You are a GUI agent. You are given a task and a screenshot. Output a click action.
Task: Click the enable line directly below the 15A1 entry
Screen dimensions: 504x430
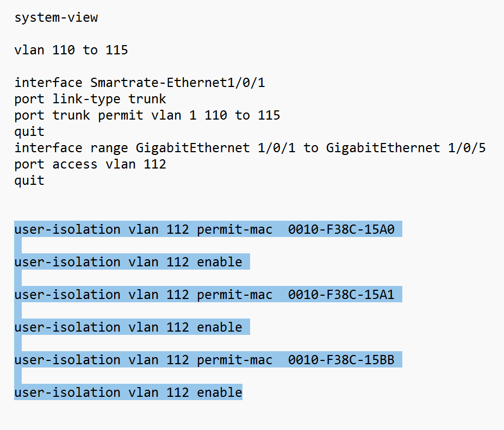pos(128,327)
